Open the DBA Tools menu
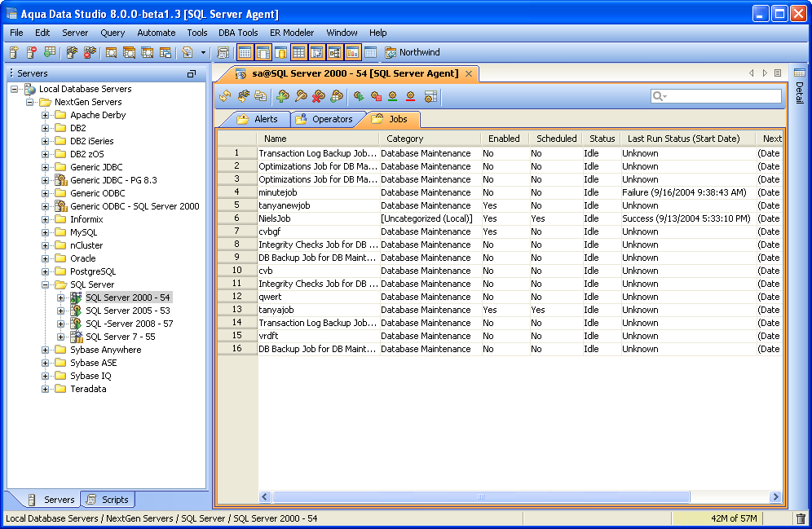 coord(238,33)
